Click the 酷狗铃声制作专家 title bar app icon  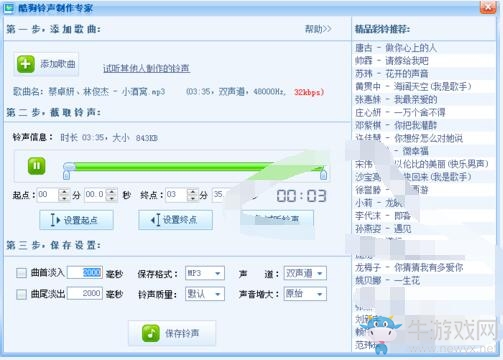pyautogui.click(x=9, y=8)
